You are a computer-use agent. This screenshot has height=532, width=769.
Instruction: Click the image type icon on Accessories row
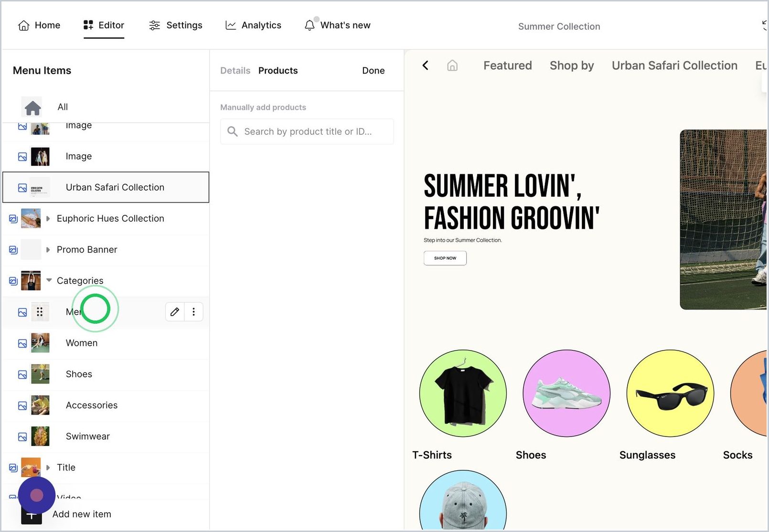[x=22, y=405]
